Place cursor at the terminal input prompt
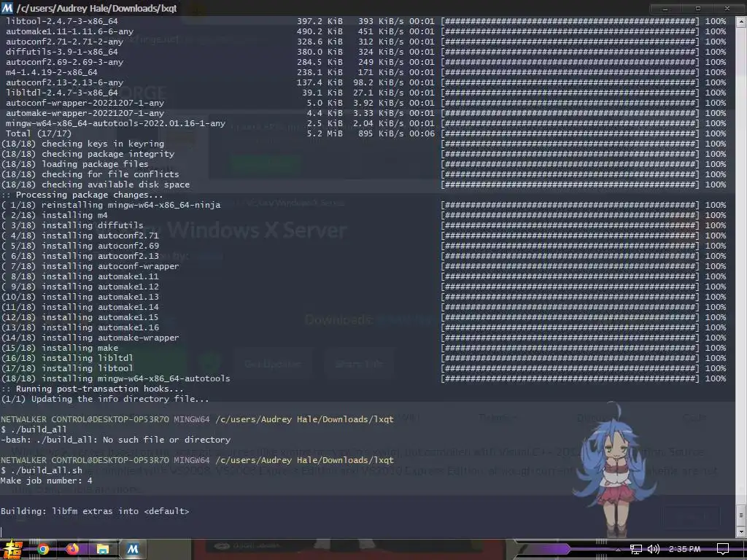Screen dimensions: 747x560 click(x=2, y=532)
